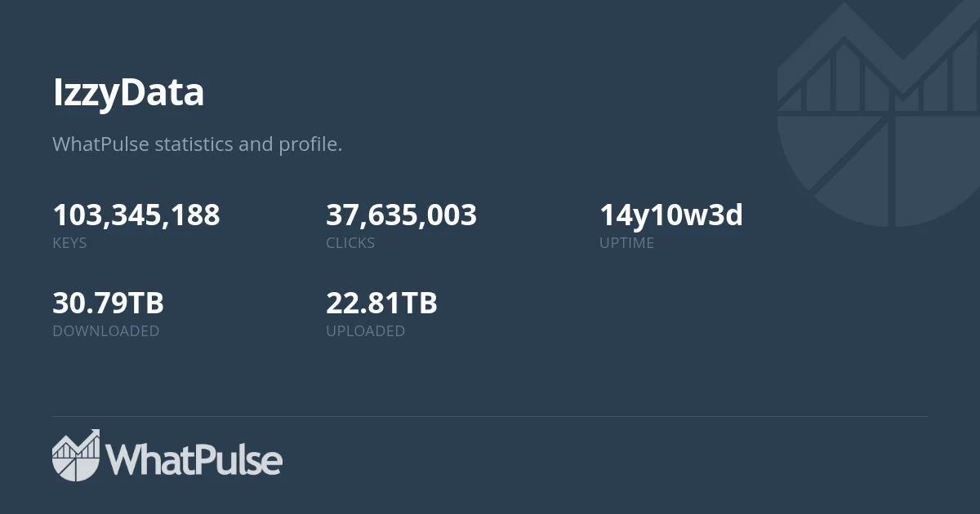
Task: Click the CLICKS label
Action: [350, 243]
